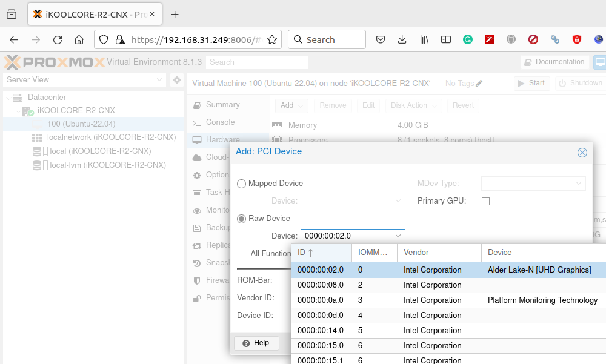Viewport: 606px width, 364px height.
Task: Open the Pocket save icon
Action: click(x=381, y=39)
